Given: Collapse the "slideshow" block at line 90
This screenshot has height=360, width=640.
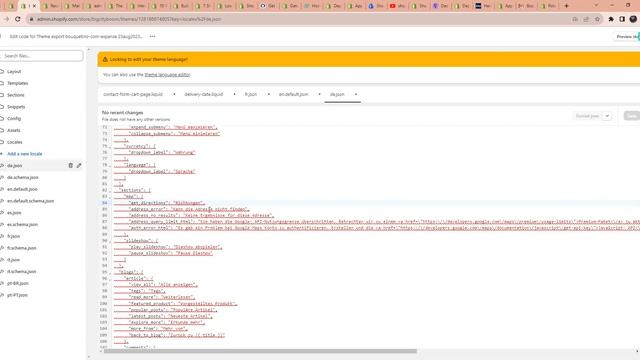Looking at the screenshot, I should [x=110, y=241].
